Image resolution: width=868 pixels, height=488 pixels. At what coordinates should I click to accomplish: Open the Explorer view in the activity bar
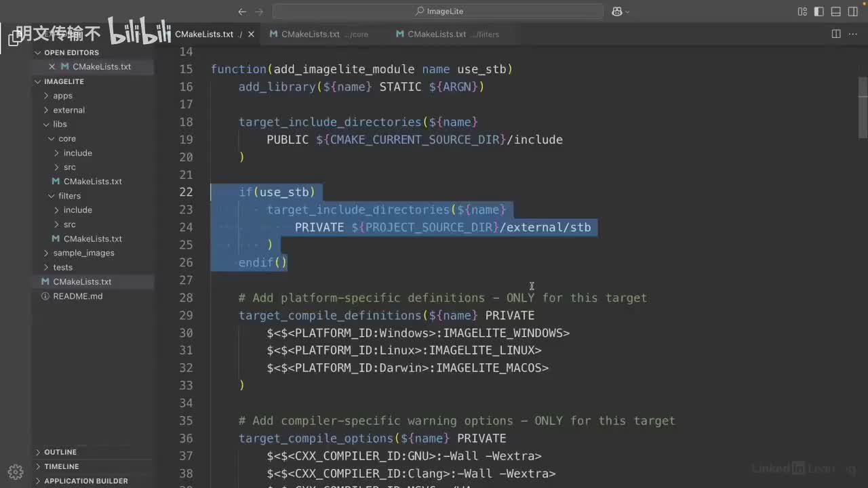pos(15,38)
